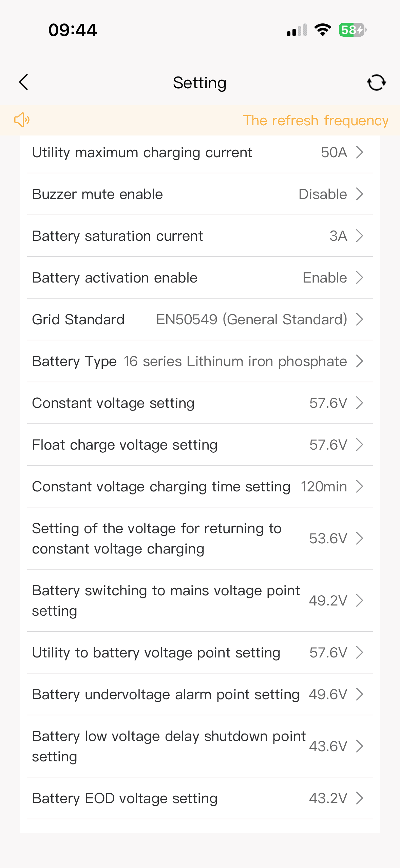Expand Grid Standard selection chevron
400x868 pixels.
pos(360,320)
